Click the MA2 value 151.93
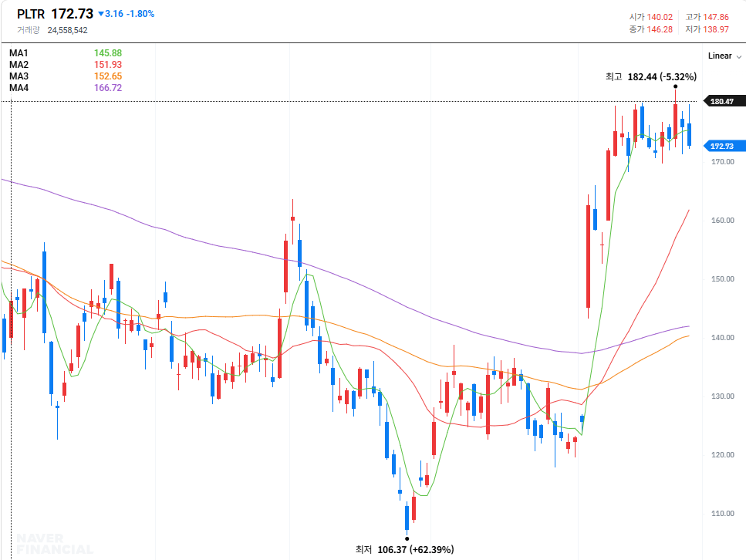The height and width of the screenshot is (560, 746). coord(108,65)
